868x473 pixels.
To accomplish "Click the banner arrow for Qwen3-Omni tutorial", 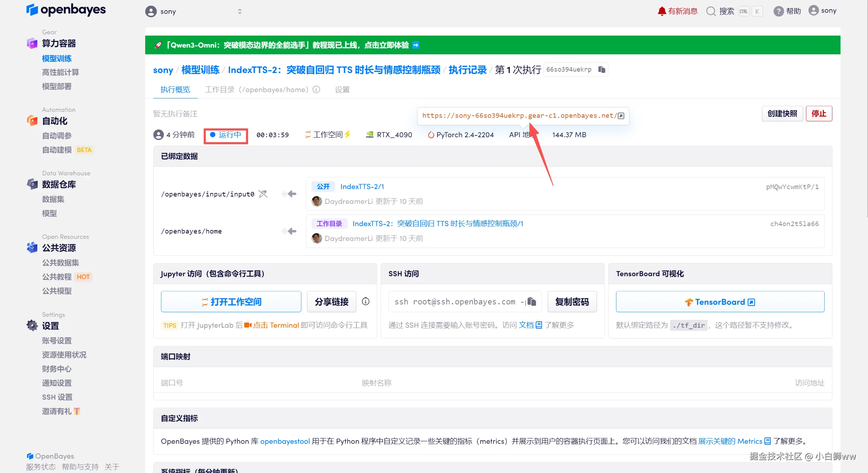I will (x=416, y=45).
